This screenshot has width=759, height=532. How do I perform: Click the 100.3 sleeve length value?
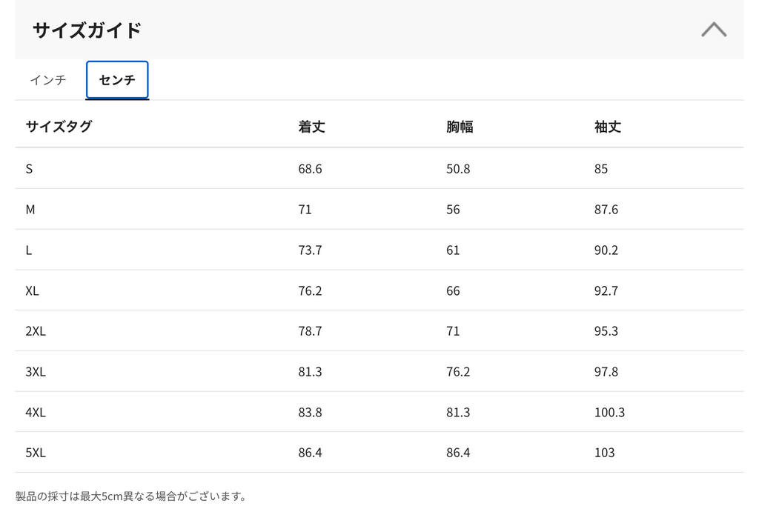pyautogui.click(x=609, y=413)
